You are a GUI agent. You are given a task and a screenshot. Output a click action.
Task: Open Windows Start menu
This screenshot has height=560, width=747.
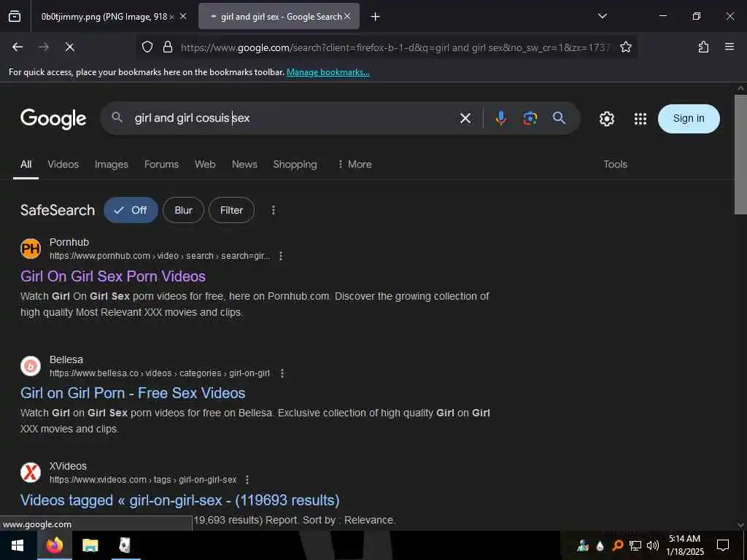[x=18, y=545]
